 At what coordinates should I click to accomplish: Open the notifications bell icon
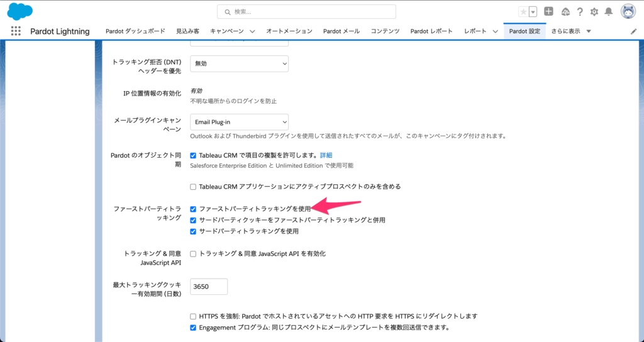point(609,12)
